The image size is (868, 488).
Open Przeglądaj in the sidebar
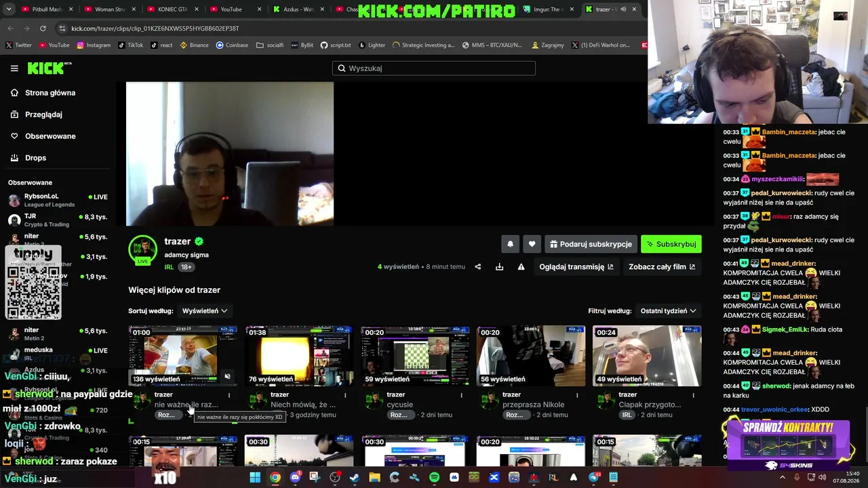[37, 115]
